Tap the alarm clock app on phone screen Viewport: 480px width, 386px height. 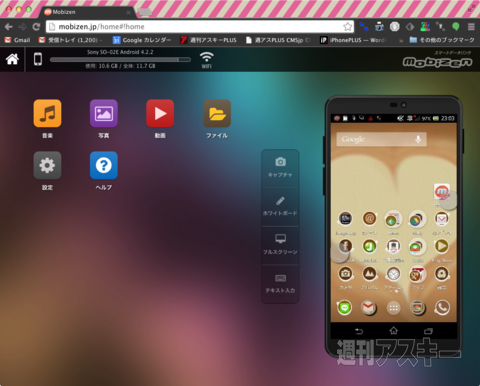(x=393, y=274)
